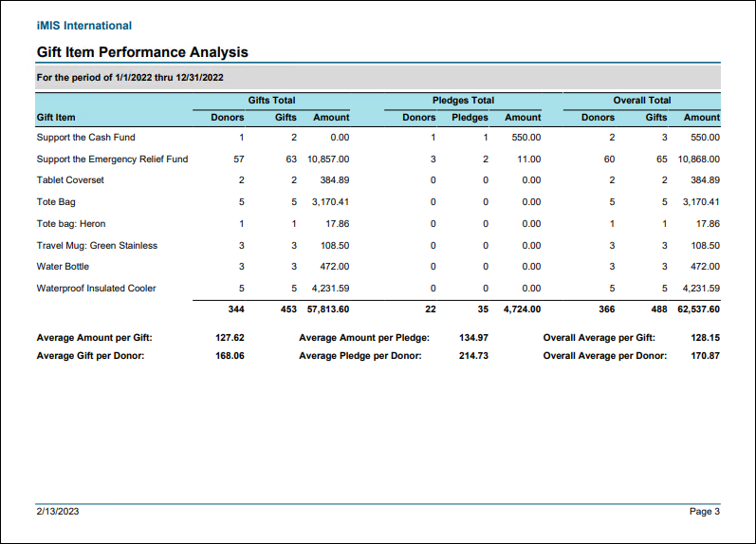Click the 60 overall donors value
Screen dimensions: 756x544
coord(609,159)
